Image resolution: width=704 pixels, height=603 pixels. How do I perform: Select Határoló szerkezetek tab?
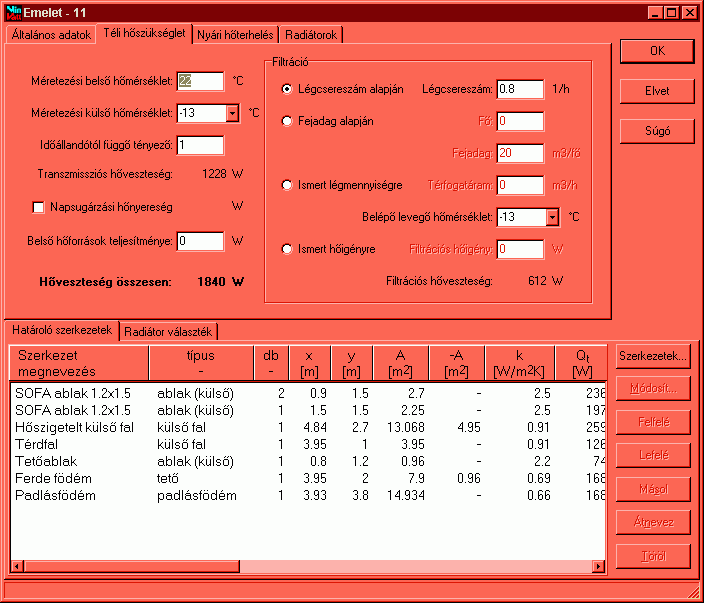click(62, 330)
